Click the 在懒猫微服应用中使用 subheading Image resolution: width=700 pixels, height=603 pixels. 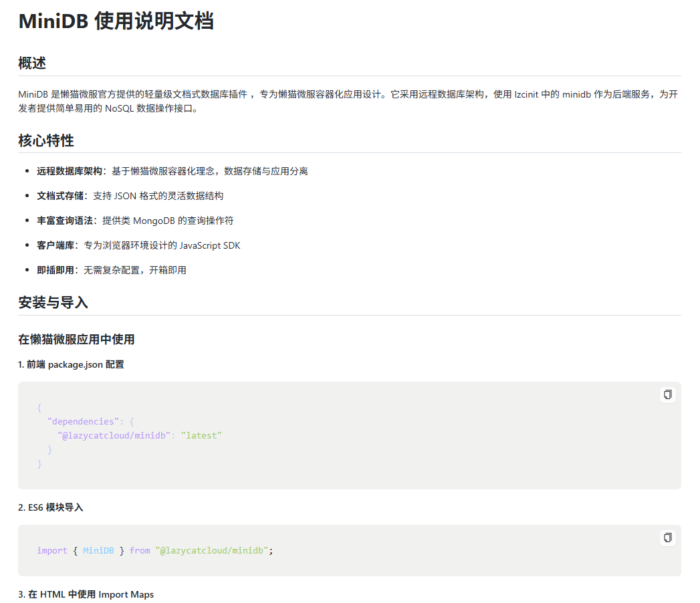tap(76, 339)
